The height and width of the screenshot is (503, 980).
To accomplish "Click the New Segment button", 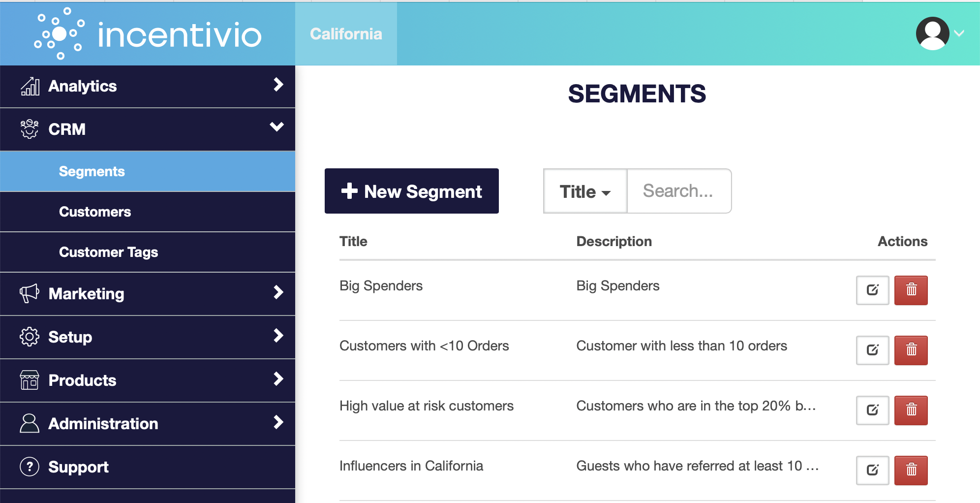I will (x=411, y=191).
